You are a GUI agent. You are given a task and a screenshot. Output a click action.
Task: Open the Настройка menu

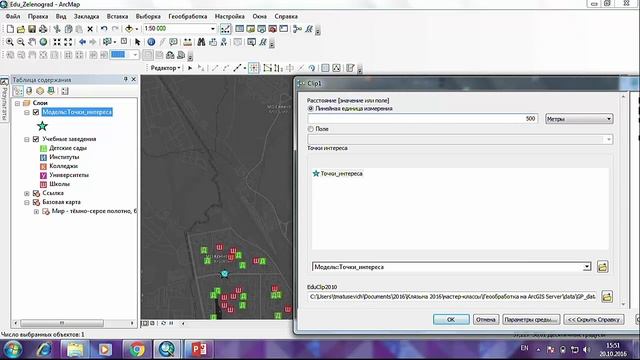[x=229, y=16]
